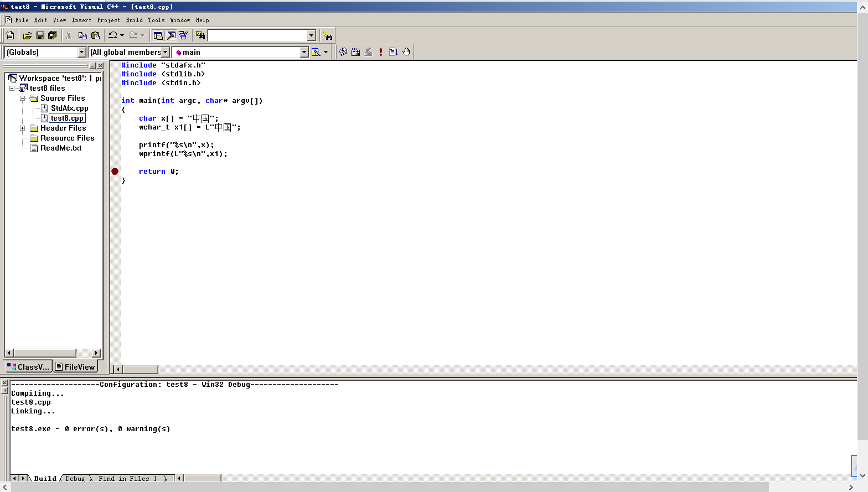This screenshot has height=492, width=868.
Task: Click the Stop Build icon
Action: coord(368,52)
